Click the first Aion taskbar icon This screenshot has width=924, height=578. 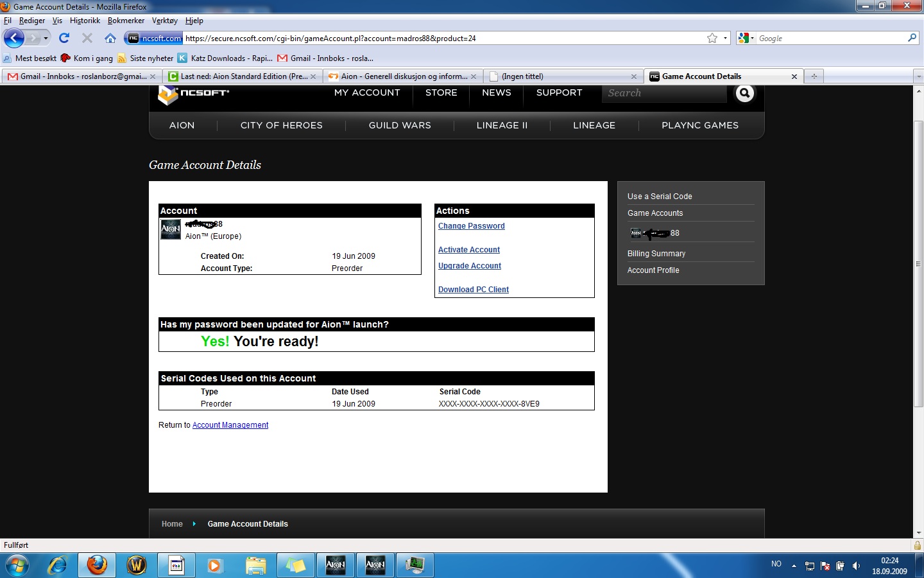pos(336,565)
